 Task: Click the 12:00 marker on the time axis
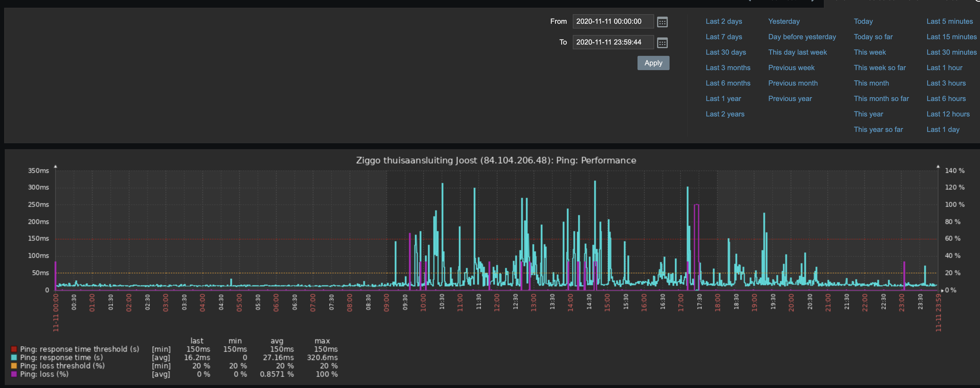[x=497, y=302]
